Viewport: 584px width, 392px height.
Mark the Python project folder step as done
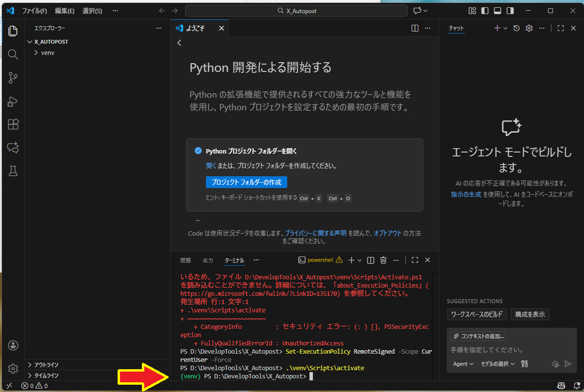(x=198, y=151)
